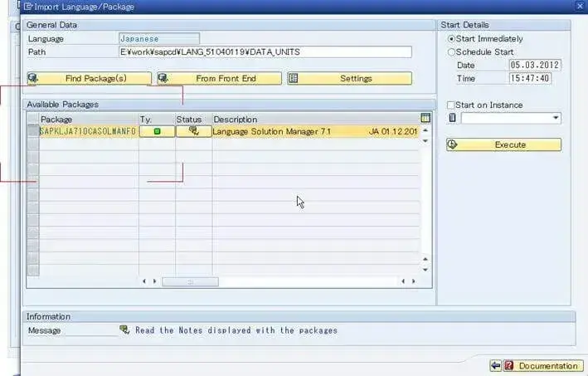Click the From Front End button
This screenshot has height=376, width=588.
click(x=219, y=78)
